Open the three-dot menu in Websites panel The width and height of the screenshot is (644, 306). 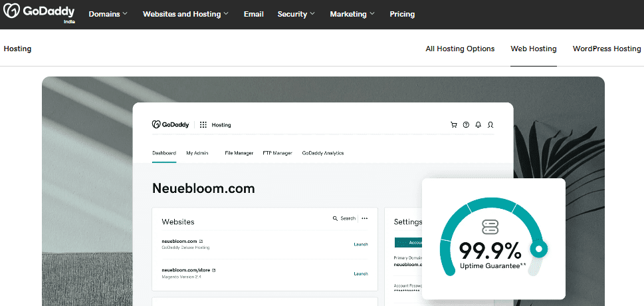(x=364, y=218)
